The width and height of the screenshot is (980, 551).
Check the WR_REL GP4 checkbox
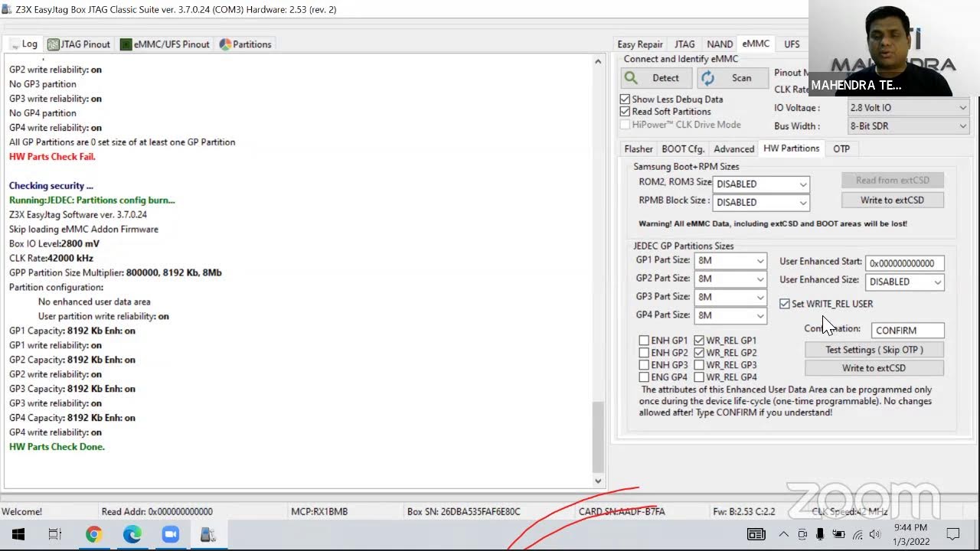point(699,377)
